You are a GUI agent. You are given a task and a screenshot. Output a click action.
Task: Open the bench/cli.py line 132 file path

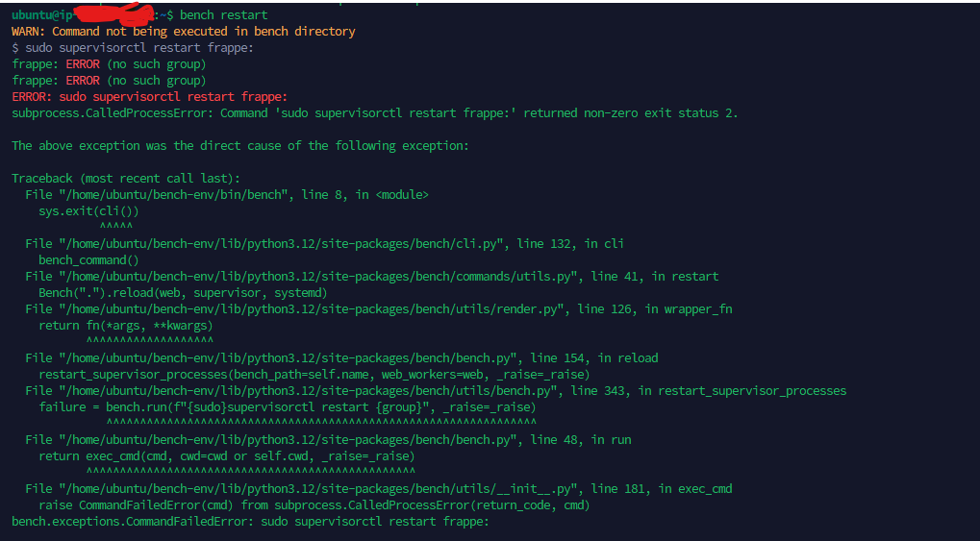point(282,244)
